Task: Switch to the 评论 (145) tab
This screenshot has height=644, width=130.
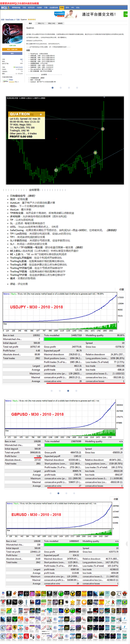Action: [x=51, y=23]
